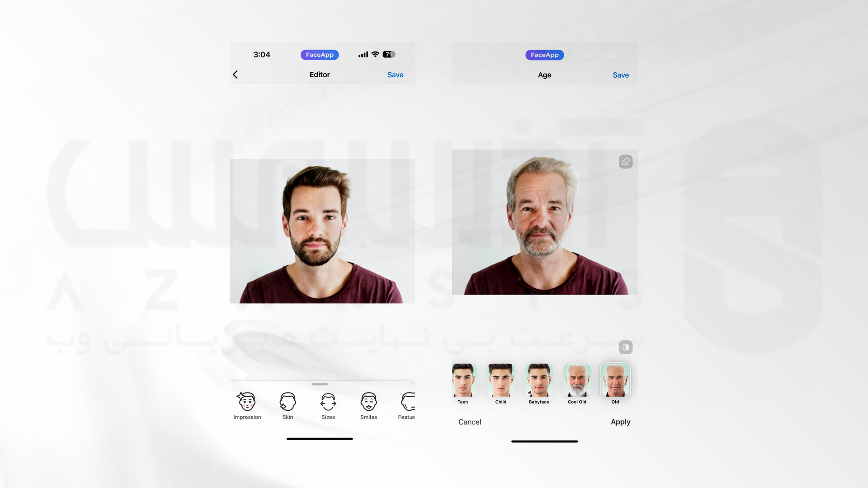
Task: Click the Editor tab label
Action: pyautogui.click(x=320, y=75)
